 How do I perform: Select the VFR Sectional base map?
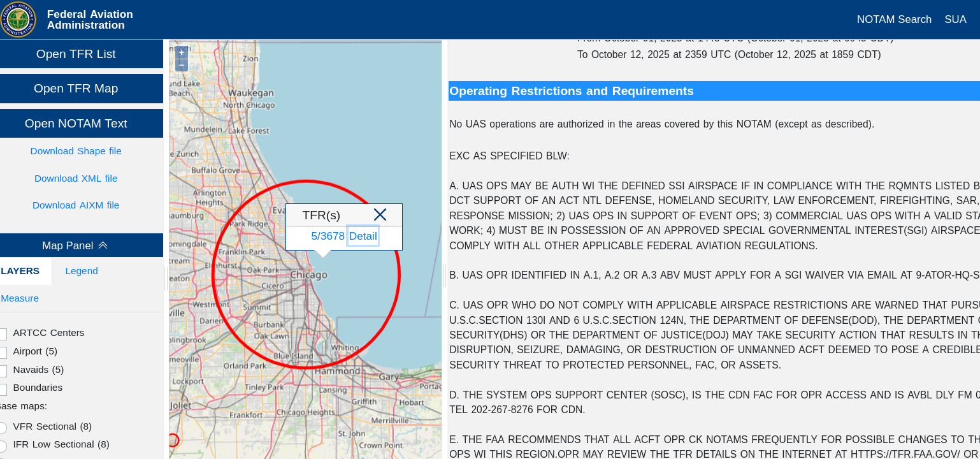click(x=3, y=427)
